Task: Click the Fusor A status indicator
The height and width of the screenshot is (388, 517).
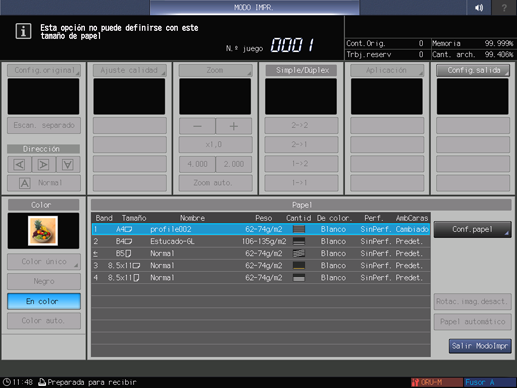Action: [x=489, y=382]
